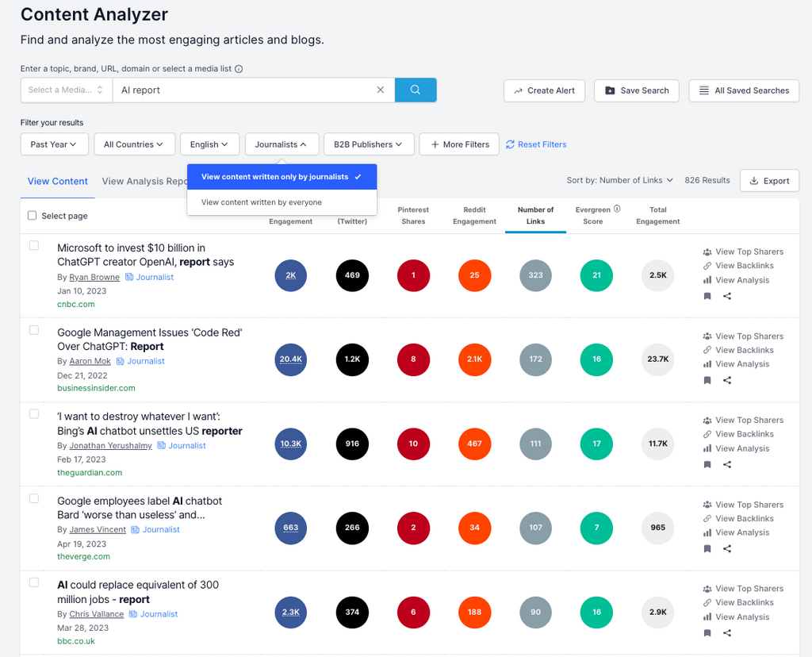Open the cnbc.com domain link
The image size is (812, 657).
pos(75,304)
